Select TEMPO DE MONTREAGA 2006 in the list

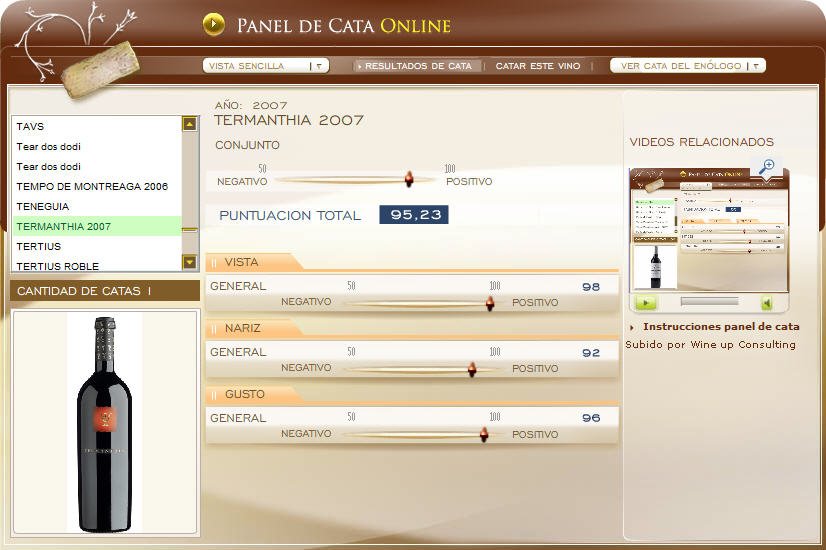(96, 186)
